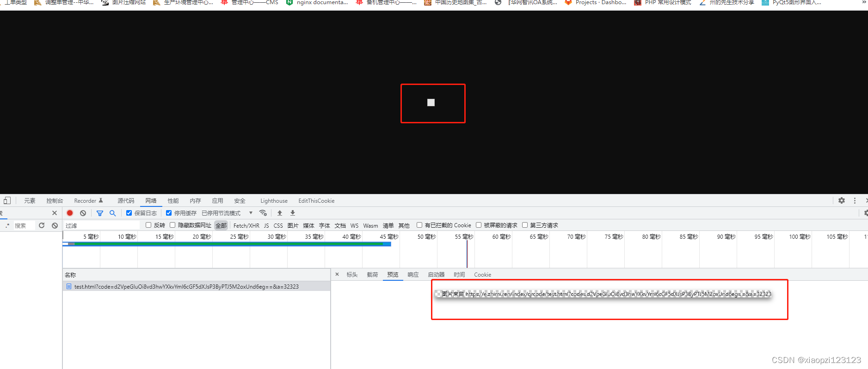This screenshot has width=868, height=369.
Task: Filter requests by JS type
Action: (266, 225)
